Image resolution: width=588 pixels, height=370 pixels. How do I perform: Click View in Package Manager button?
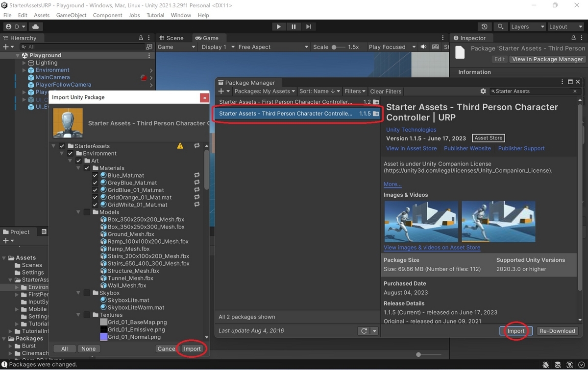[547, 59]
